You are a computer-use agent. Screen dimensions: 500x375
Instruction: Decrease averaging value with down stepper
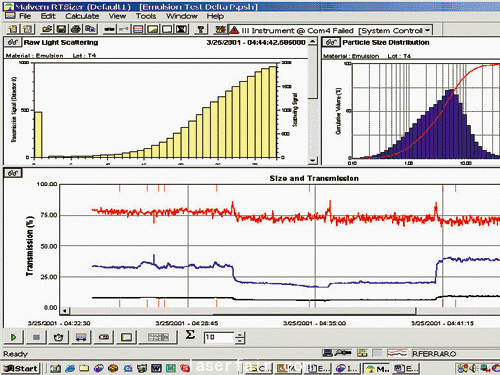pos(240,341)
